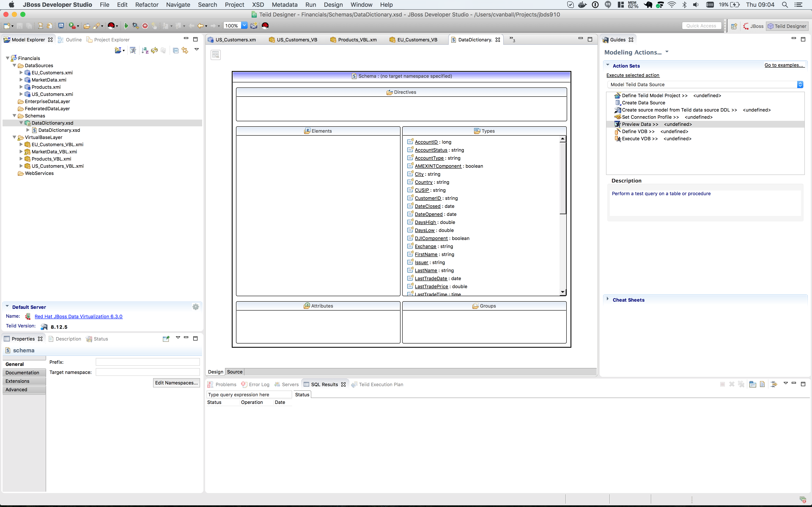Open the Red Hat JBoss Data Virtualization link

(78, 316)
